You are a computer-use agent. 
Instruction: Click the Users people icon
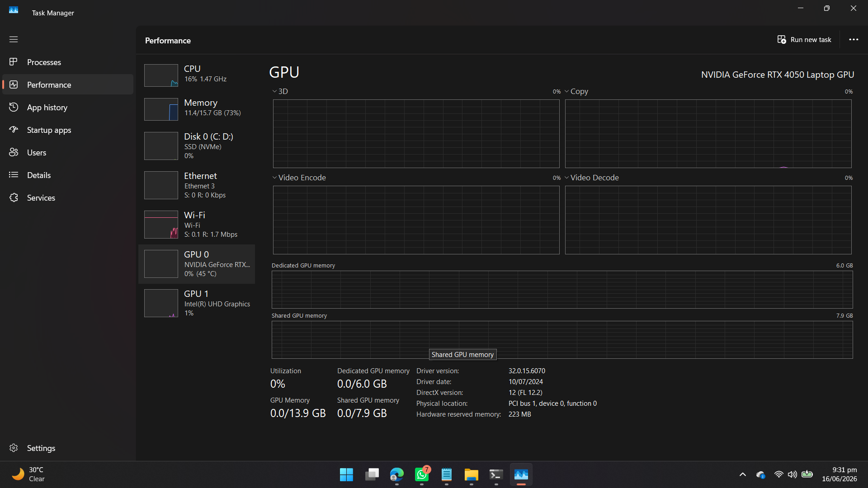click(14, 152)
